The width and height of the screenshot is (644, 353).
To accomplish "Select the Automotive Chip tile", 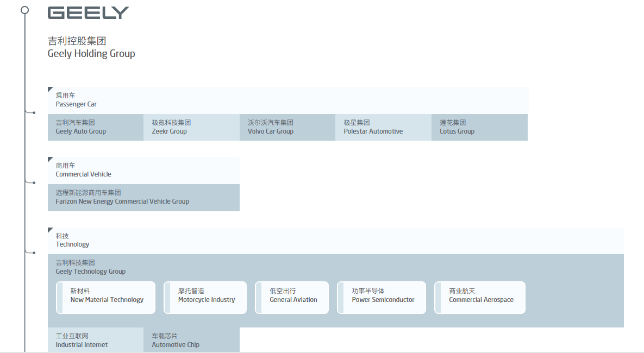I will point(191,340).
